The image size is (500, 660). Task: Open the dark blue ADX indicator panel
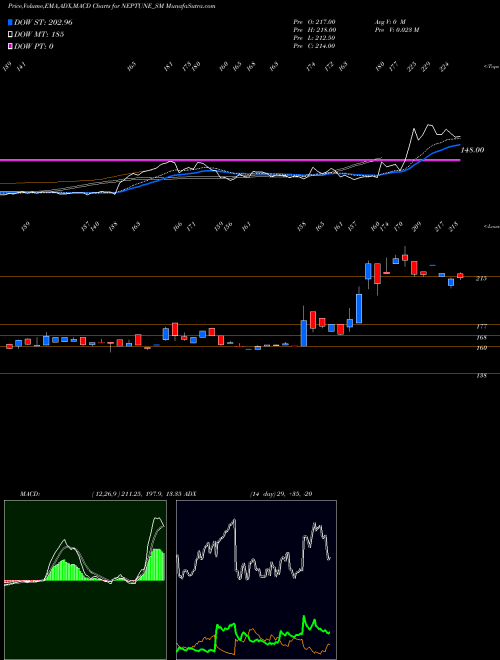tap(256, 580)
